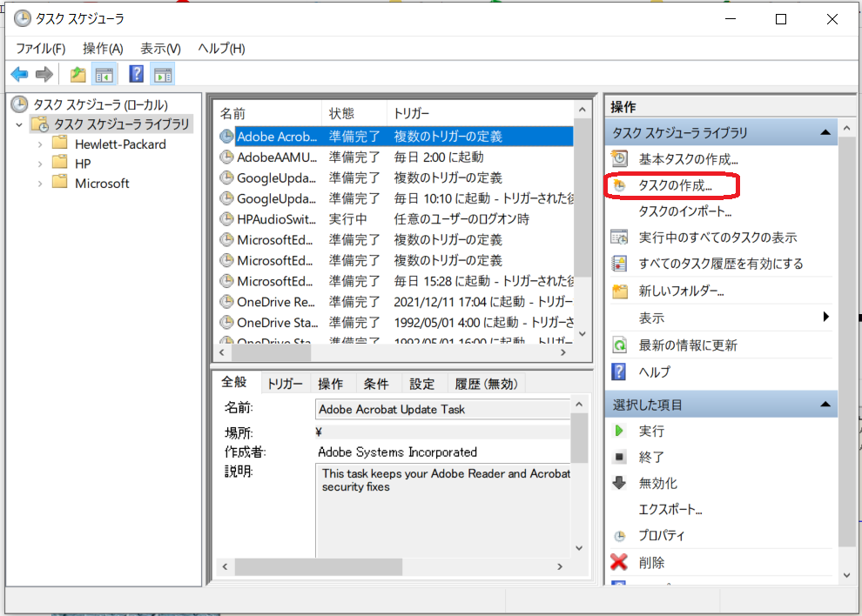Screen dimensions: 862x616
Task: Click the 無効化 down-arrow icon
Action: click(x=620, y=483)
